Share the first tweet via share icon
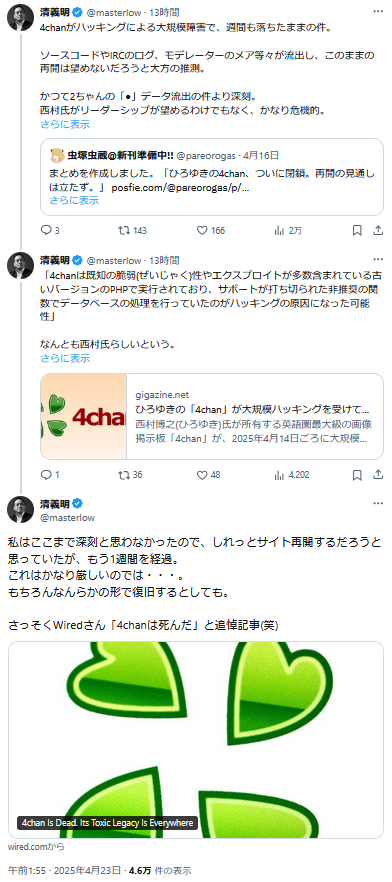The image size is (392, 882). (x=379, y=230)
